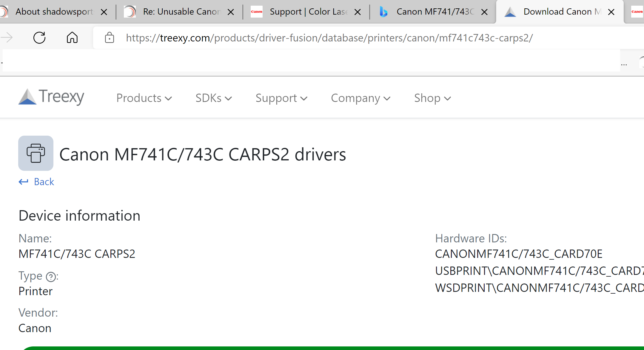
Task: Close the Download Canon tab
Action: [611, 12]
